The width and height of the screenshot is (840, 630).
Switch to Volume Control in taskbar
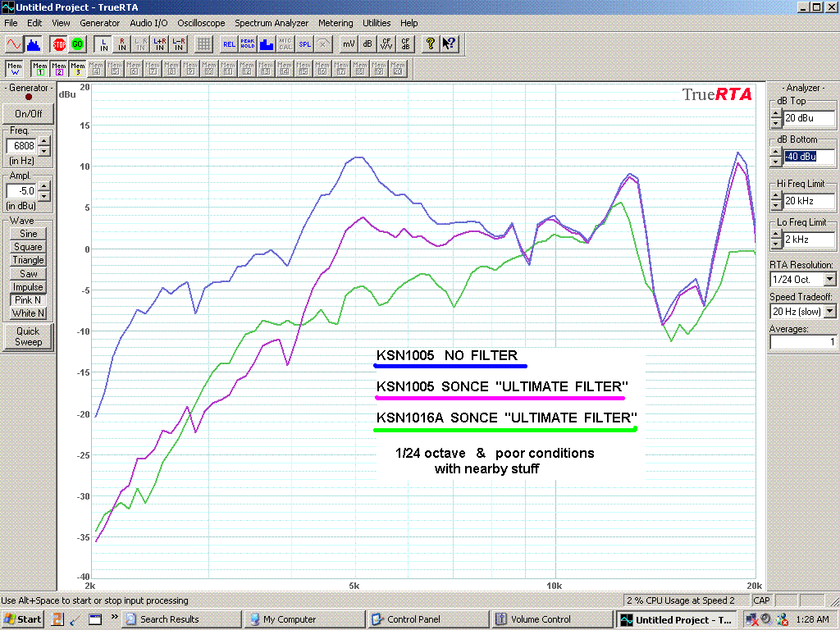point(551,619)
